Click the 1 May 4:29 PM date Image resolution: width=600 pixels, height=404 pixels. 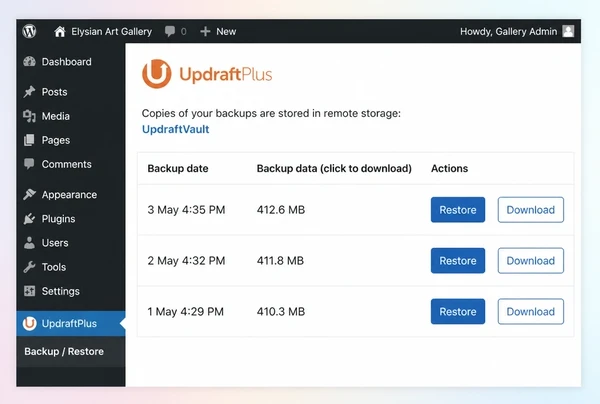click(186, 311)
